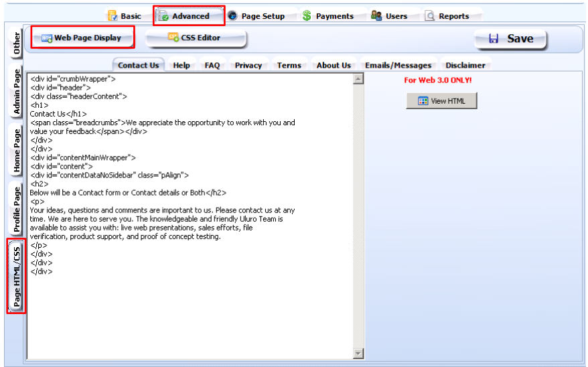588x367 pixels.
Task: Select the Other vertical side tab
Action: [x=16, y=43]
